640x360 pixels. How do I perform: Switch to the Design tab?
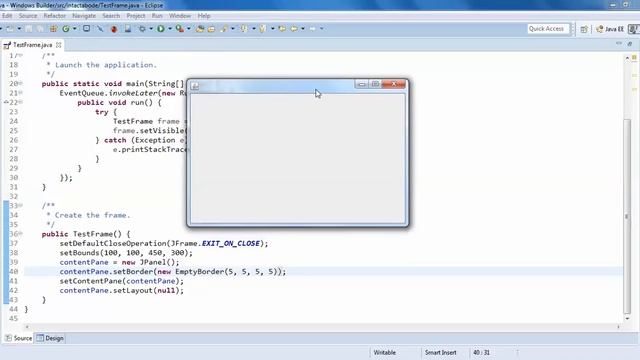pyautogui.click(x=50, y=338)
